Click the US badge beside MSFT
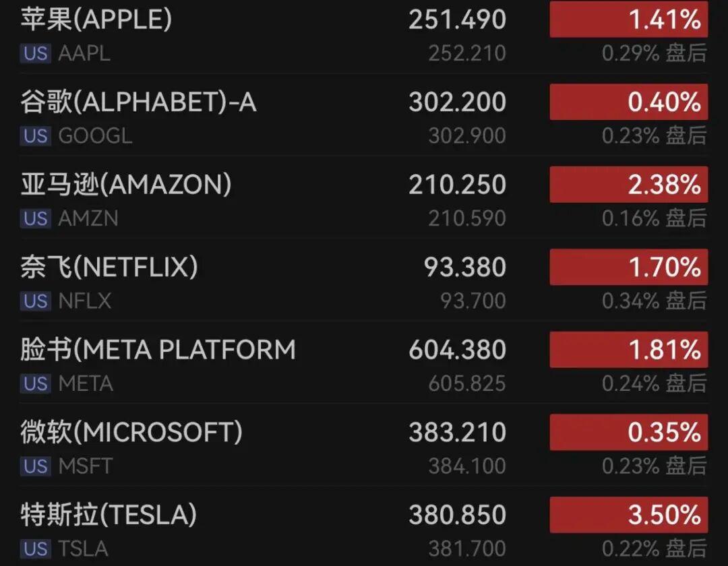 click(x=36, y=466)
